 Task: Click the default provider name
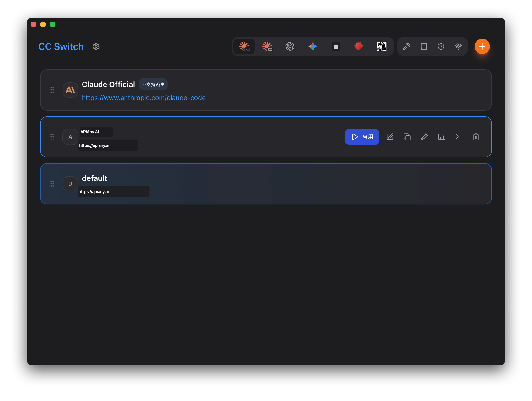(x=94, y=178)
